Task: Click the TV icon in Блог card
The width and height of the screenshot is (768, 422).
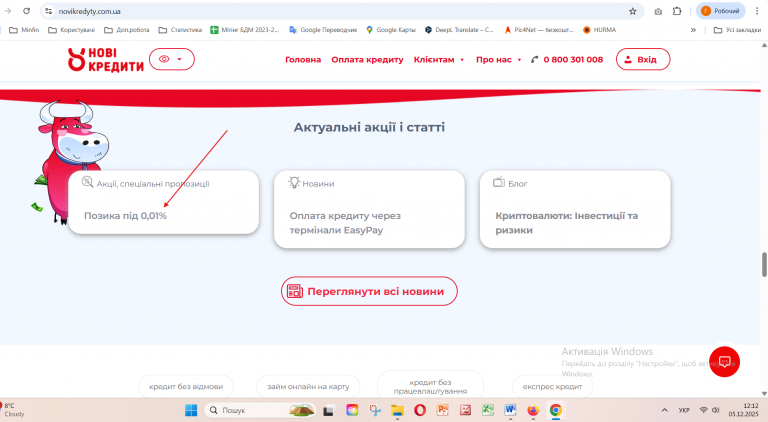Action: click(x=499, y=183)
